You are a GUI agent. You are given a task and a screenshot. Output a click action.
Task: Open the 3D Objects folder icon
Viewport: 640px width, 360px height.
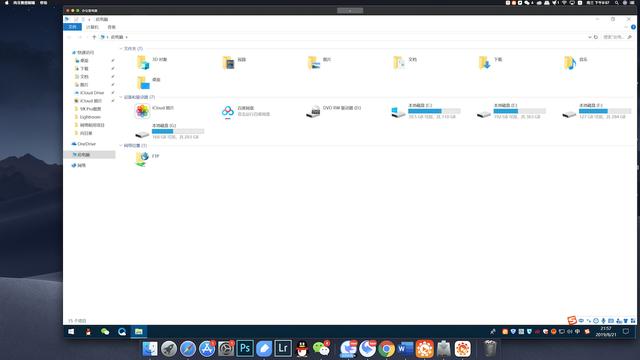pos(142,62)
